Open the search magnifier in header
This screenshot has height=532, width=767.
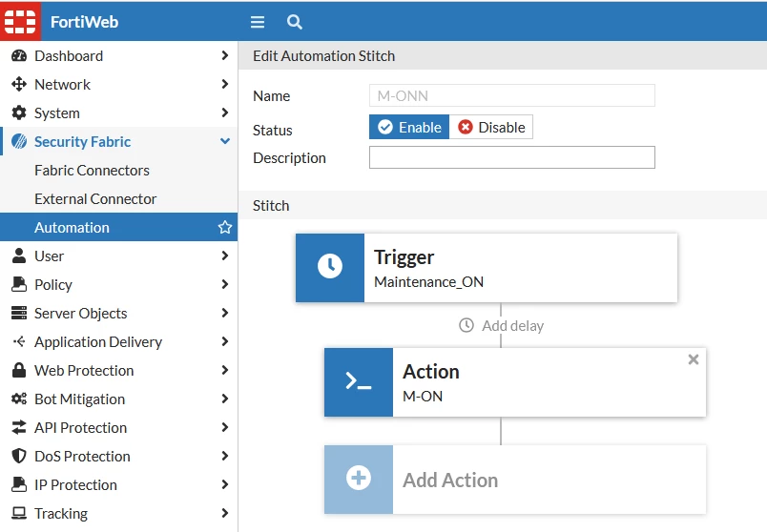tap(294, 22)
